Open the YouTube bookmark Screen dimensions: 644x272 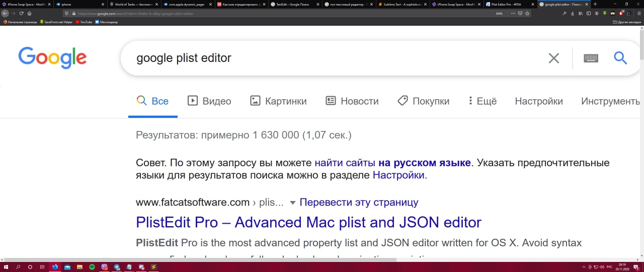tap(84, 22)
